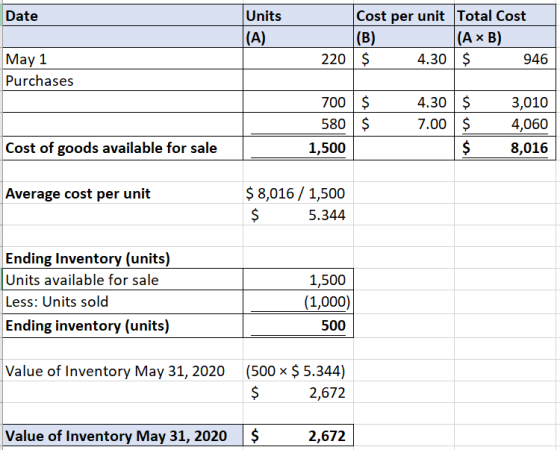Click the 3,010 total cost cell
This screenshot has height=450, width=560.
[505, 102]
